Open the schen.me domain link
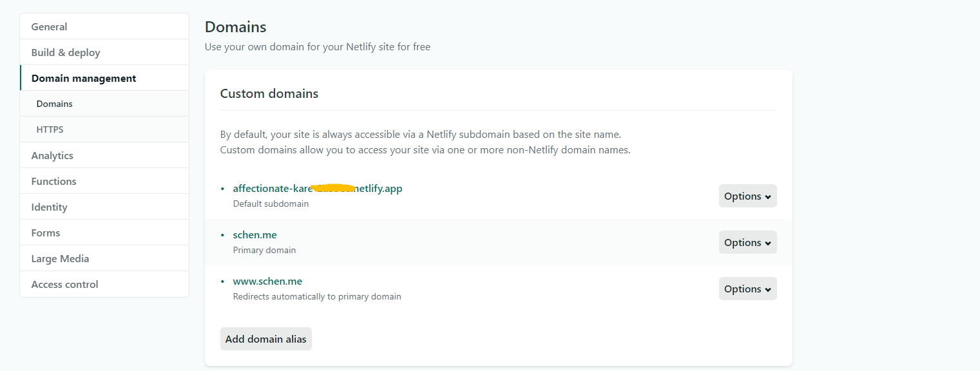Screen dimensions: 980x371 coord(255,234)
